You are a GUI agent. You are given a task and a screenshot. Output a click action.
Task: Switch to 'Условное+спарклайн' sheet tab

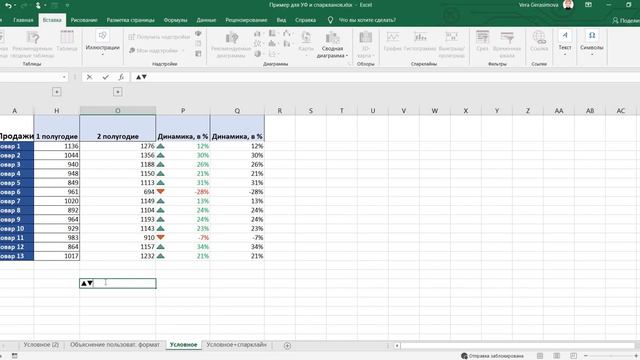click(x=236, y=345)
